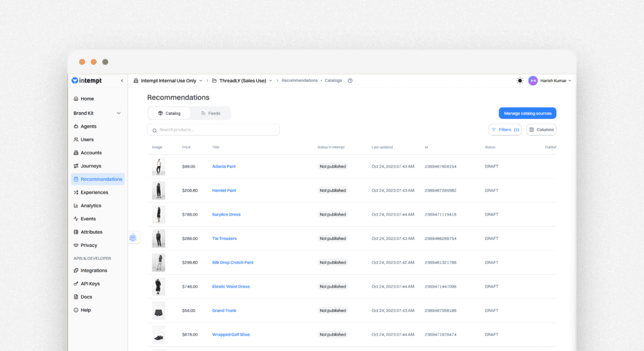Open the Privacy section
Screen dimensions: 644x351
89,245
